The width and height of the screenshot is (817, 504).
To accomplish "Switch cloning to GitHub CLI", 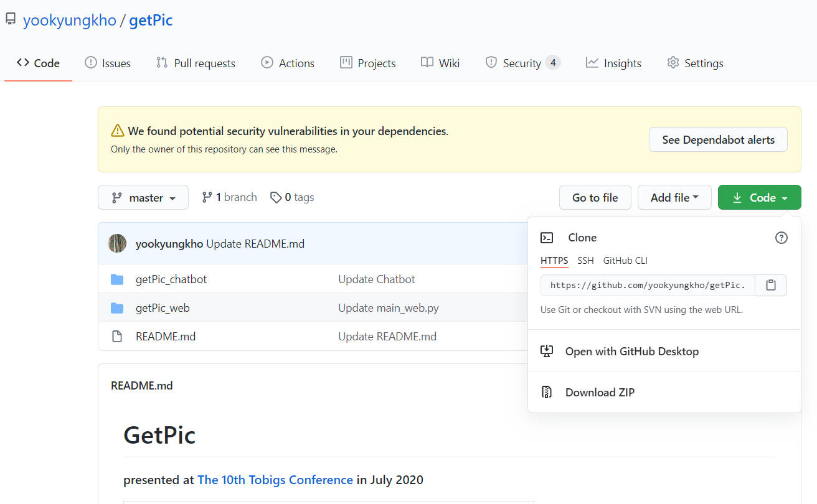I will pos(625,261).
